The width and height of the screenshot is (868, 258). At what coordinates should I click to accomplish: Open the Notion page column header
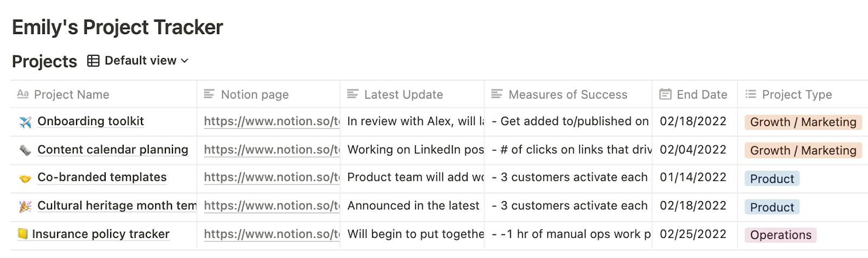coord(254,95)
